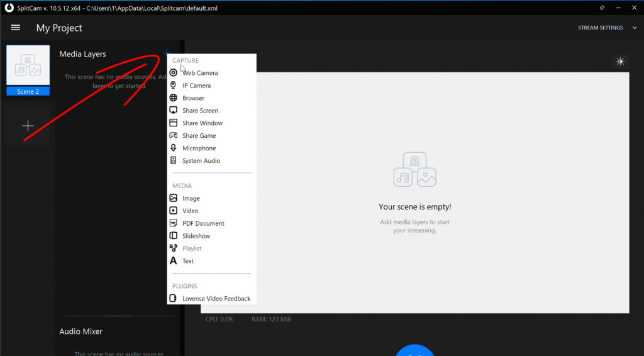644x356 pixels.
Task: Click the Playlist music icon
Action: (x=174, y=248)
